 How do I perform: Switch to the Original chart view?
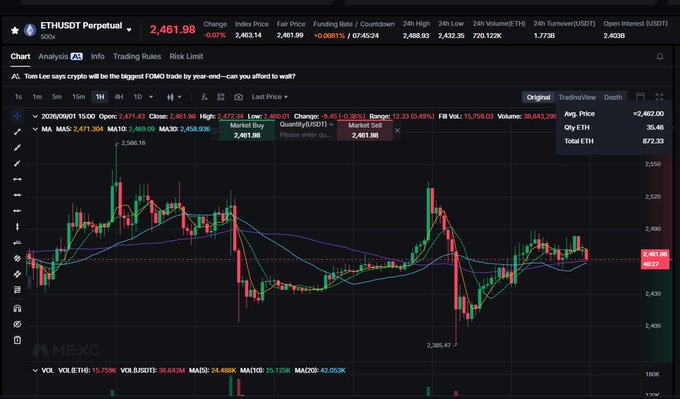[x=538, y=97]
